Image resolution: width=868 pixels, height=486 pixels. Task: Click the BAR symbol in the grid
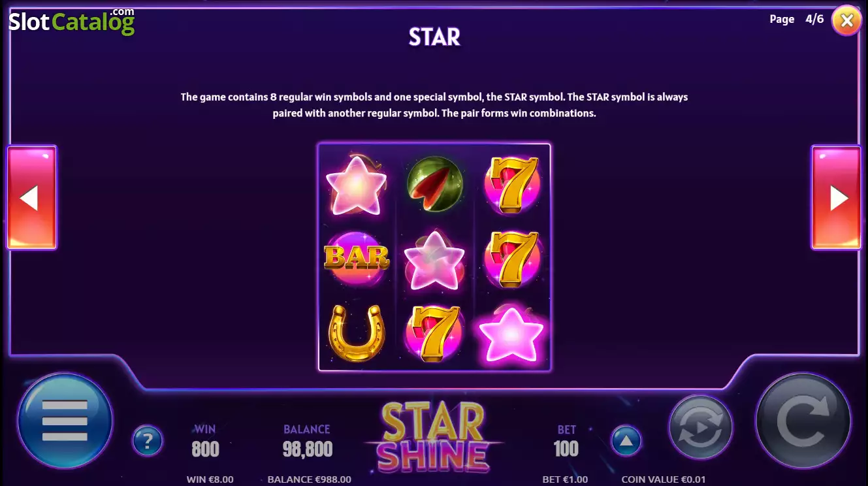(357, 259)
